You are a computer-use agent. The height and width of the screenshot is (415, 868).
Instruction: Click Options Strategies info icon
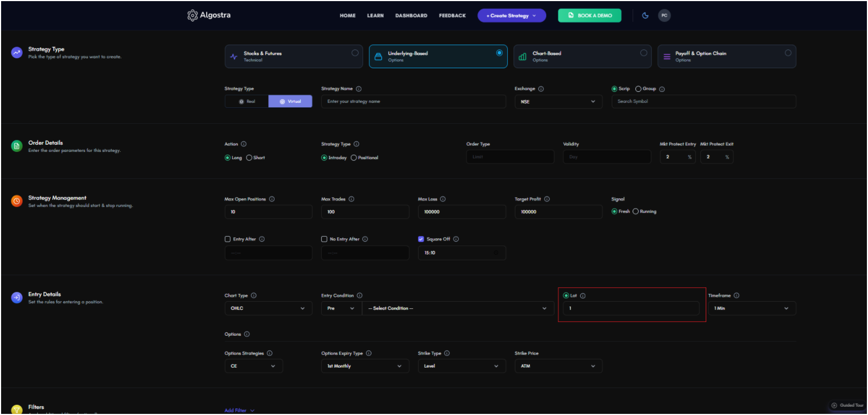coord(270,353)
